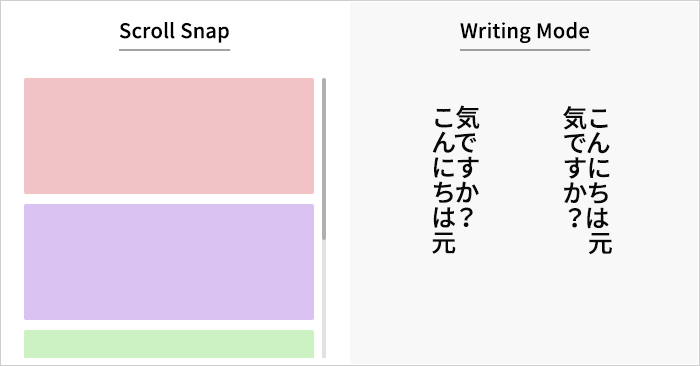
Task: Click the 気ですか? column in the right text block
Action: [575, 167]
